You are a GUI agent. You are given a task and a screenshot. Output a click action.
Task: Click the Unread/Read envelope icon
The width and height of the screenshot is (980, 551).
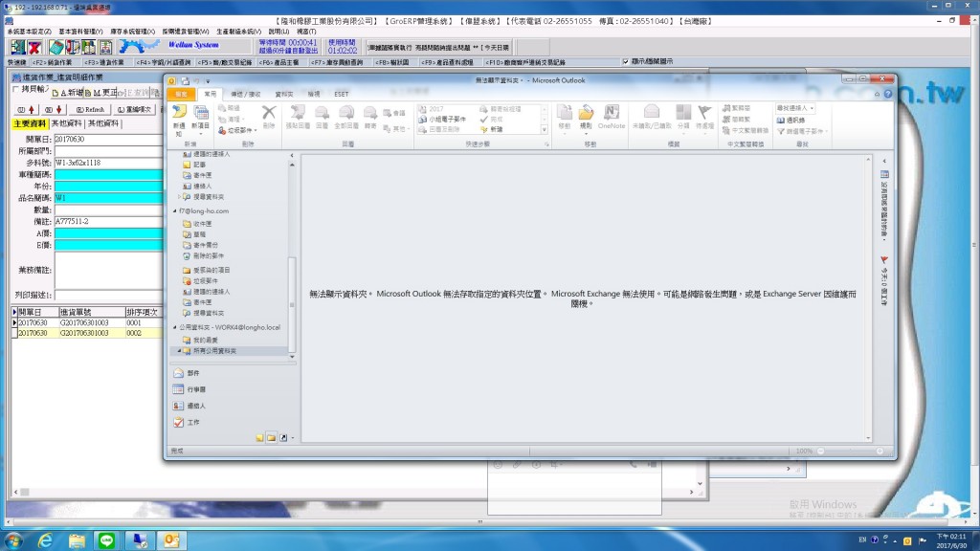click(x=651, y=113)
